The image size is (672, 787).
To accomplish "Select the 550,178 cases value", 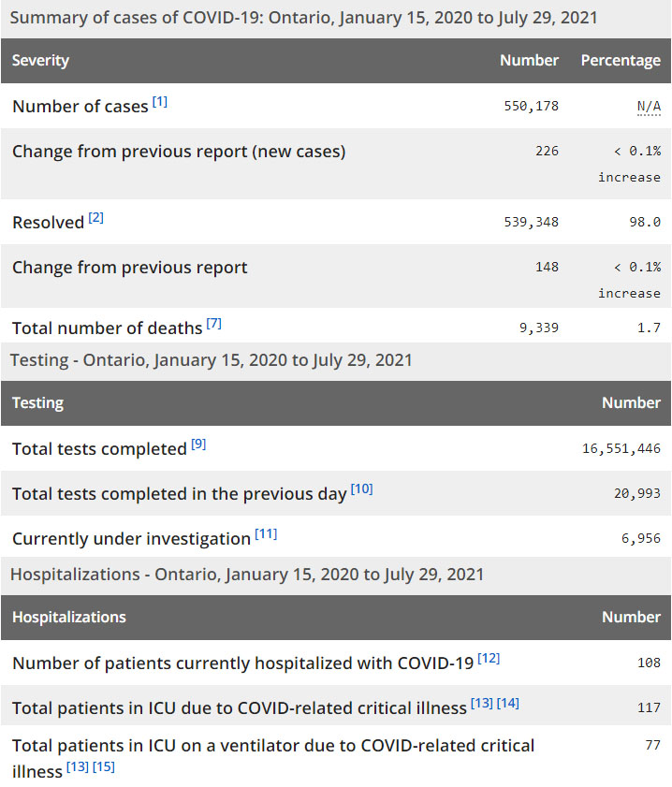I will coord(531,106).
